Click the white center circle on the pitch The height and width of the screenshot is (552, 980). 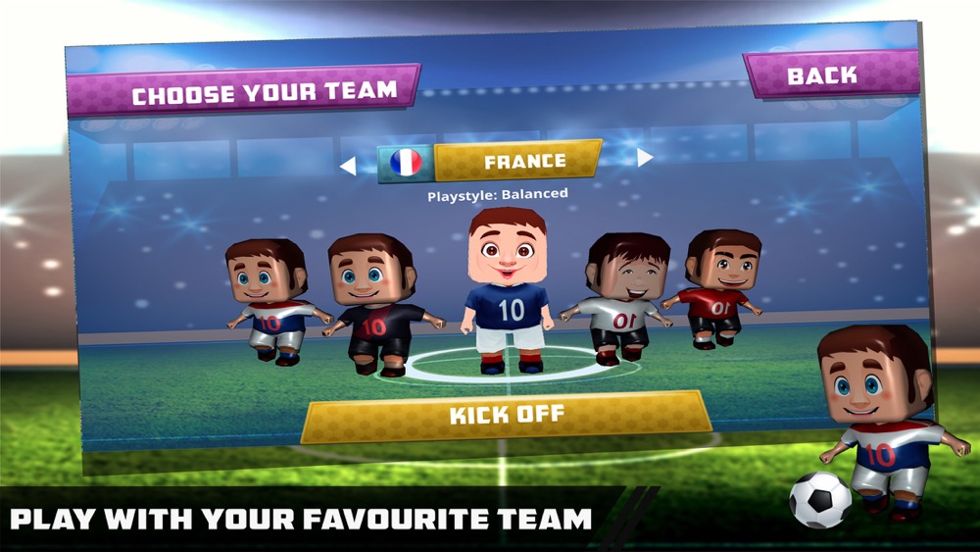(508, 367)
